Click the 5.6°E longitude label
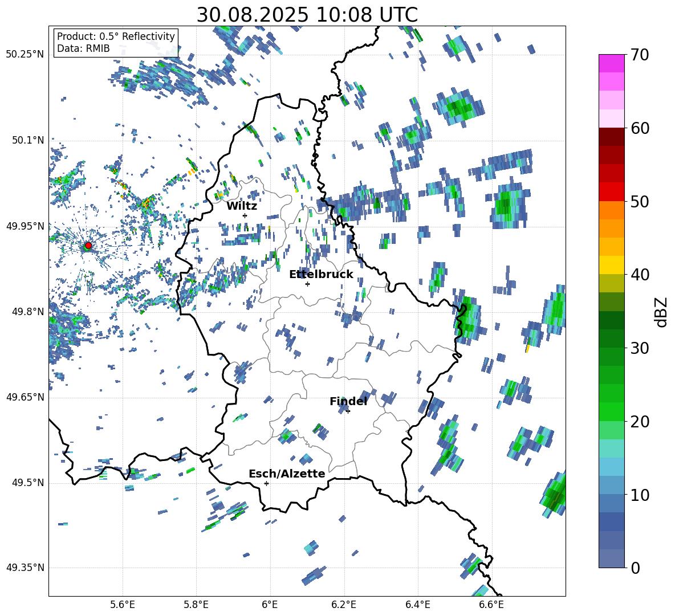The height and width of the screenshot is (616, 675). [x=123, y=605]
